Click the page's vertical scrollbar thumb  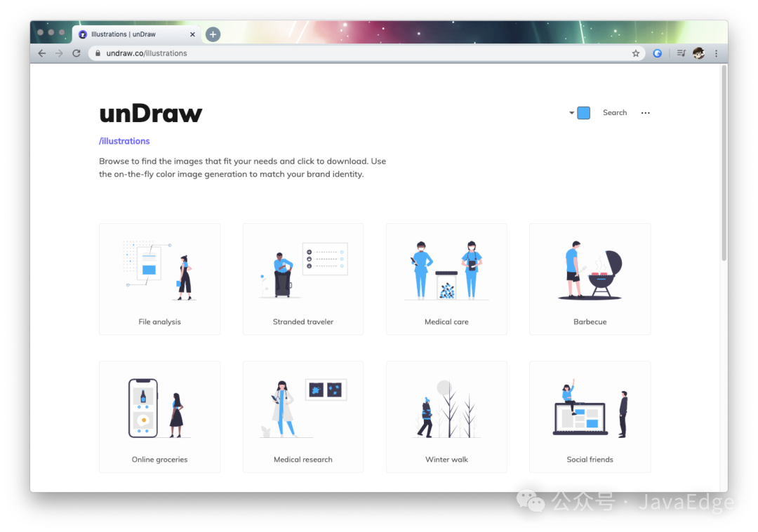coord(724,164)
